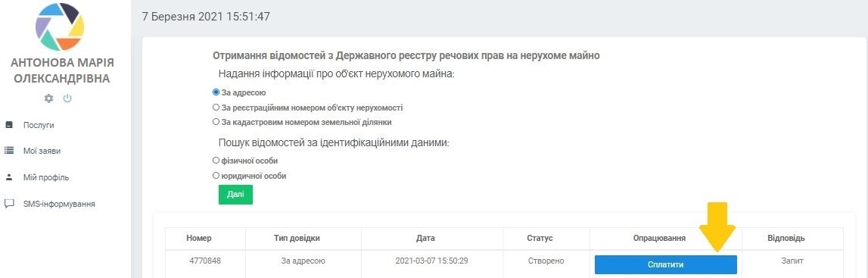Open the Мої заяви menu item
The height and width of the screenshot is (278, 868).
tap(42, 151)
